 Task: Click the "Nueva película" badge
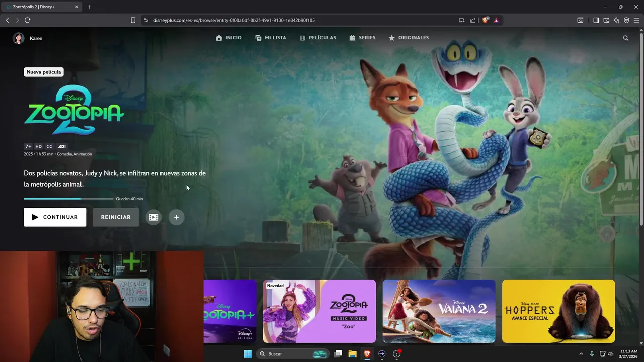pyautogui.click(x=44, y=72)
